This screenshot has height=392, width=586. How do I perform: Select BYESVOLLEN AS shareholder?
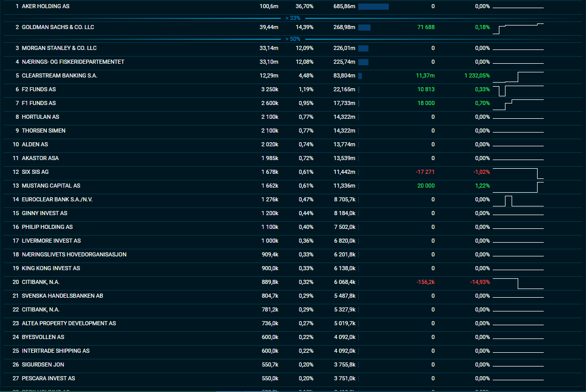[43, 337]
